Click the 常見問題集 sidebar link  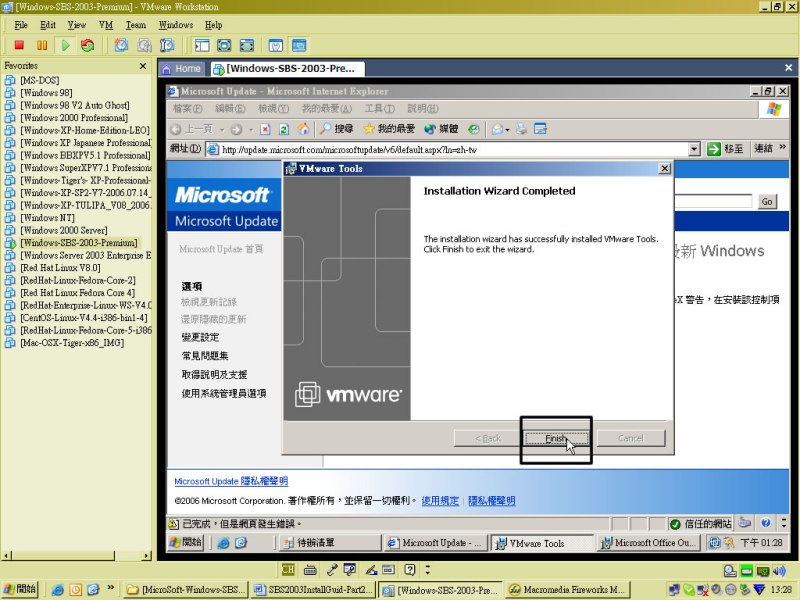[205, 356]
